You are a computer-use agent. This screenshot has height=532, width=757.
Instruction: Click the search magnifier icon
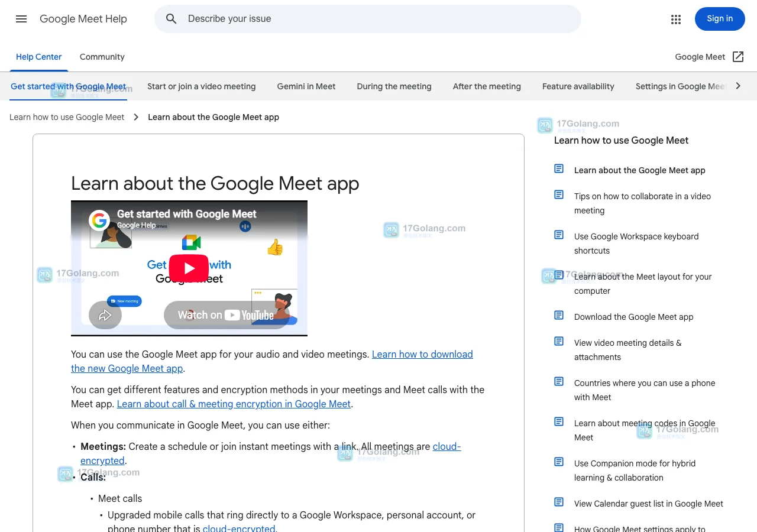(172, 19)
